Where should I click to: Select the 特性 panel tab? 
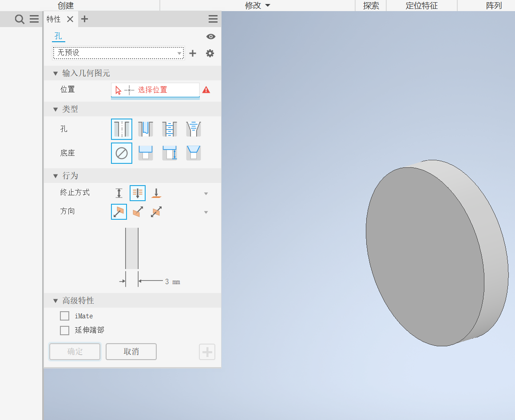(54, 19)
